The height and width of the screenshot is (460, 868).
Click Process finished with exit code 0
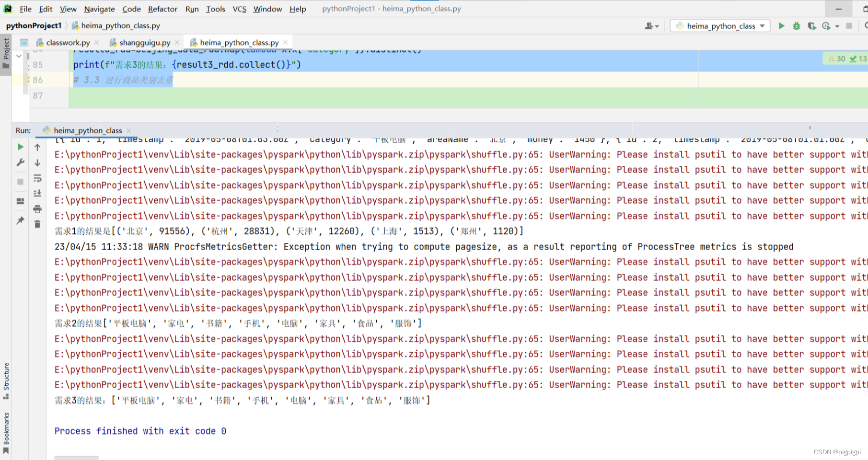[140, 431]
